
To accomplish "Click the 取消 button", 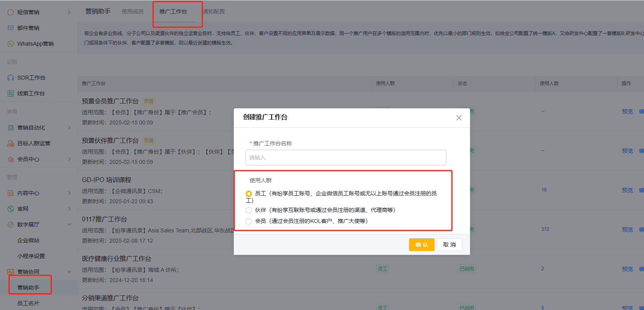I will (449, 245).
